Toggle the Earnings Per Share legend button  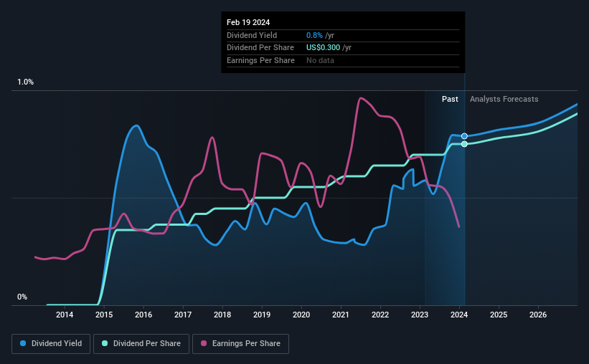click(x=240, y=344)
